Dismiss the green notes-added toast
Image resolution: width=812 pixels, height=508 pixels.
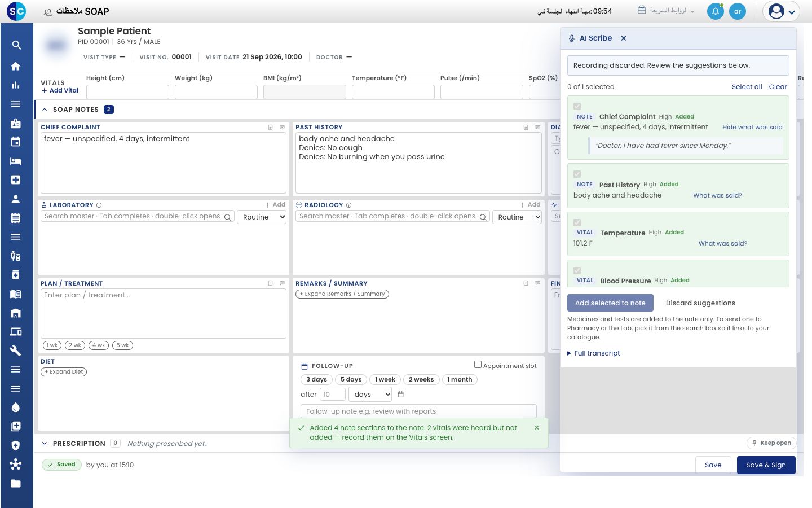537,428
